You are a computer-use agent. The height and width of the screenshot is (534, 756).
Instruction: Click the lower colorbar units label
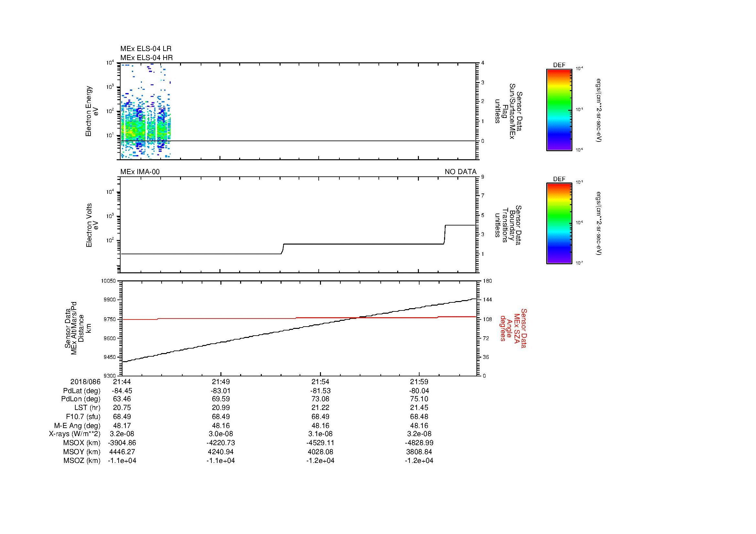tap(599, 224)
